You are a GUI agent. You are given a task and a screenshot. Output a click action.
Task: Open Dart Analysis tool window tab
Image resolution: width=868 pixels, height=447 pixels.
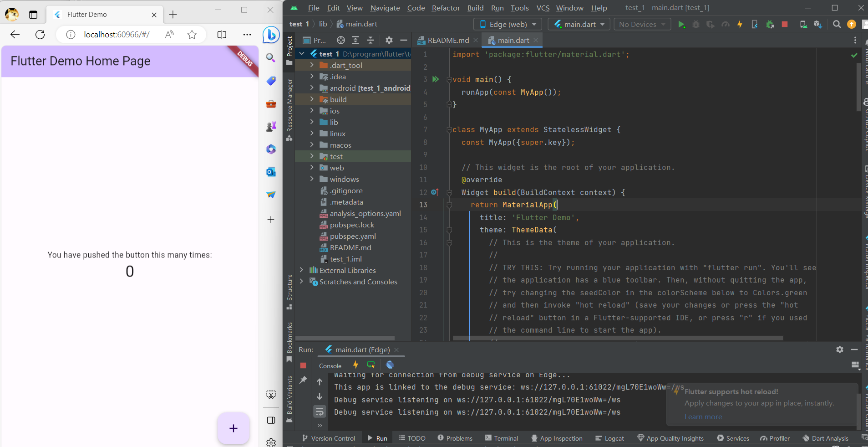825,438
